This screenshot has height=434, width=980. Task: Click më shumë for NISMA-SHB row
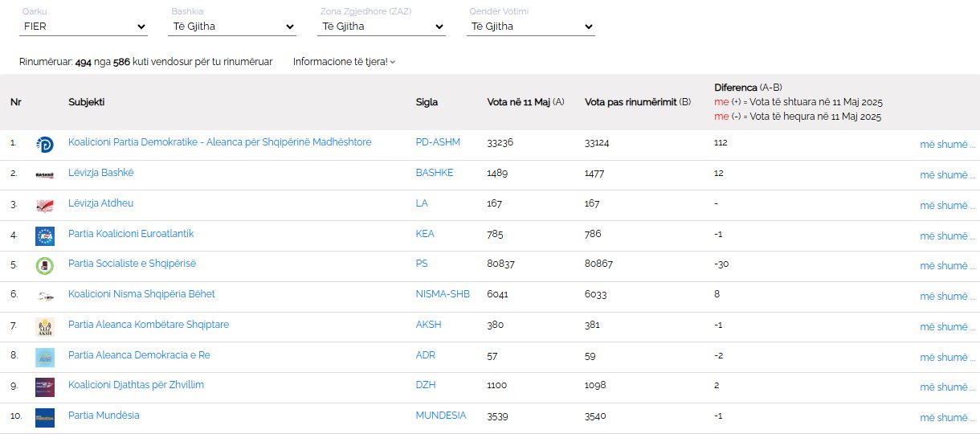[948, 297]
